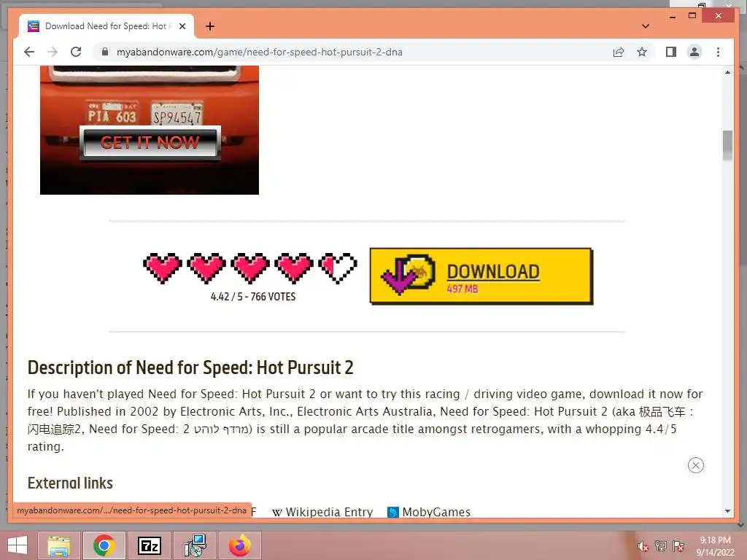Click the GET IT NOW banner button
Image resolution: width=747 pixels, height=560 pixels.
tap(150, 142)
